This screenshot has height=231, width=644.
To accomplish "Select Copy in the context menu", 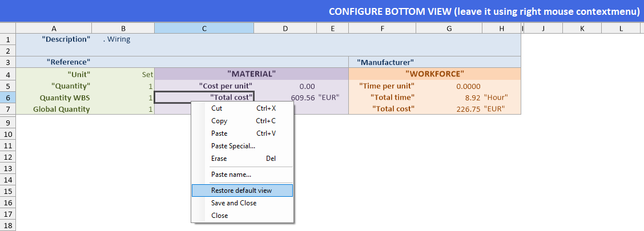I will click(x=219, y=121).
